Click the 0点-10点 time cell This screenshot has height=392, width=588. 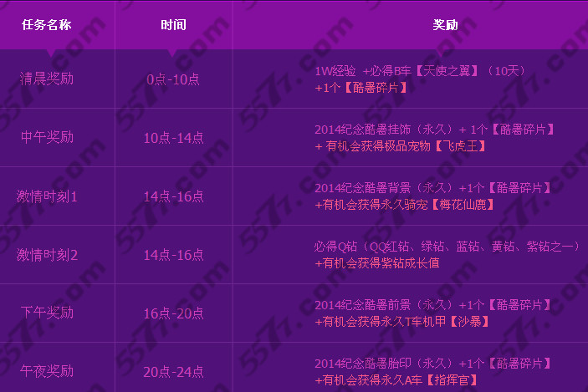(x=173, y=79)
